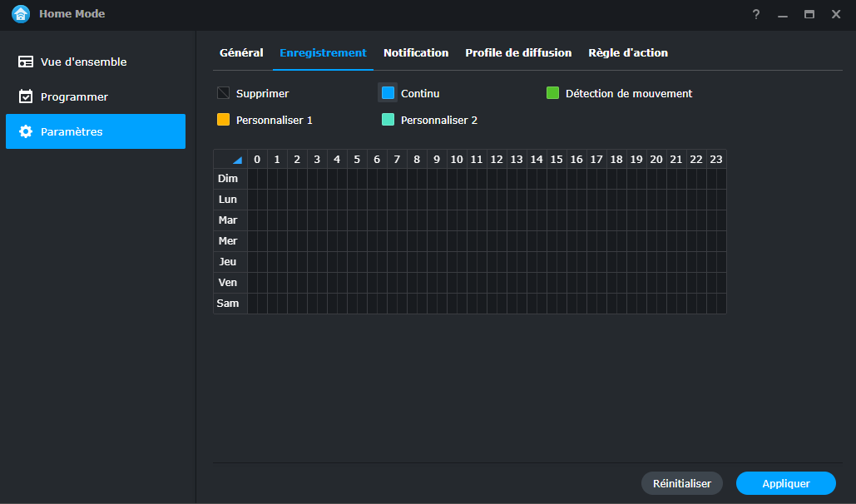Pick the teal Personnaliser 2 swatch
856x504 pixels.
click(388, 120)
